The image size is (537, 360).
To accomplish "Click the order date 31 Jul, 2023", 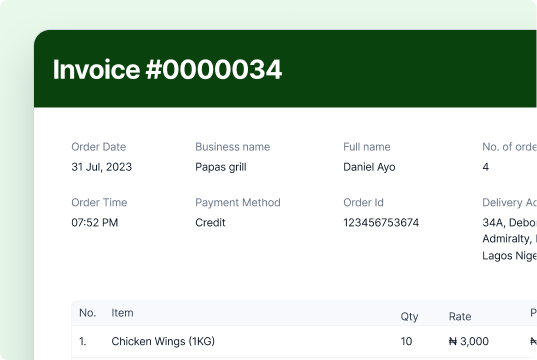I will 101,167.
